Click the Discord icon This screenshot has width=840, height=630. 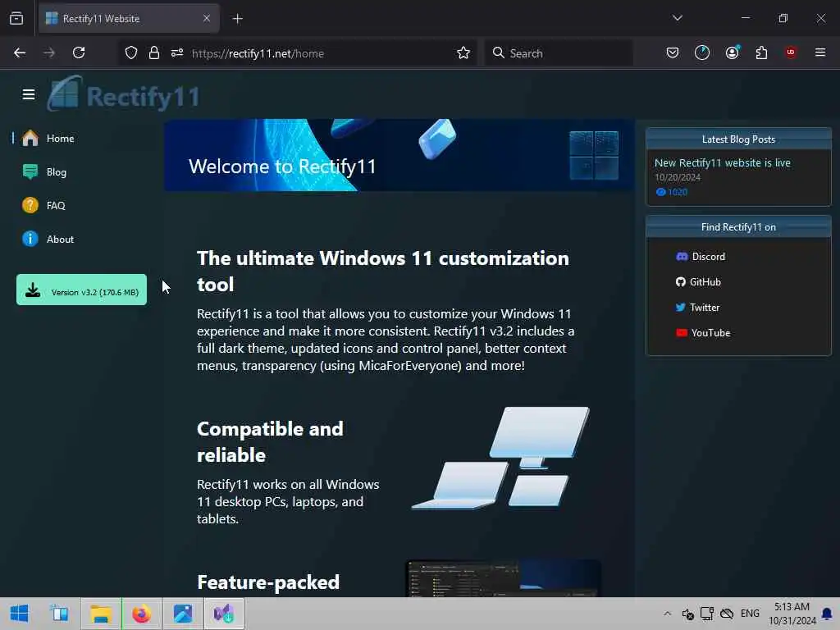pyautogui.click(x=682, y=257)
